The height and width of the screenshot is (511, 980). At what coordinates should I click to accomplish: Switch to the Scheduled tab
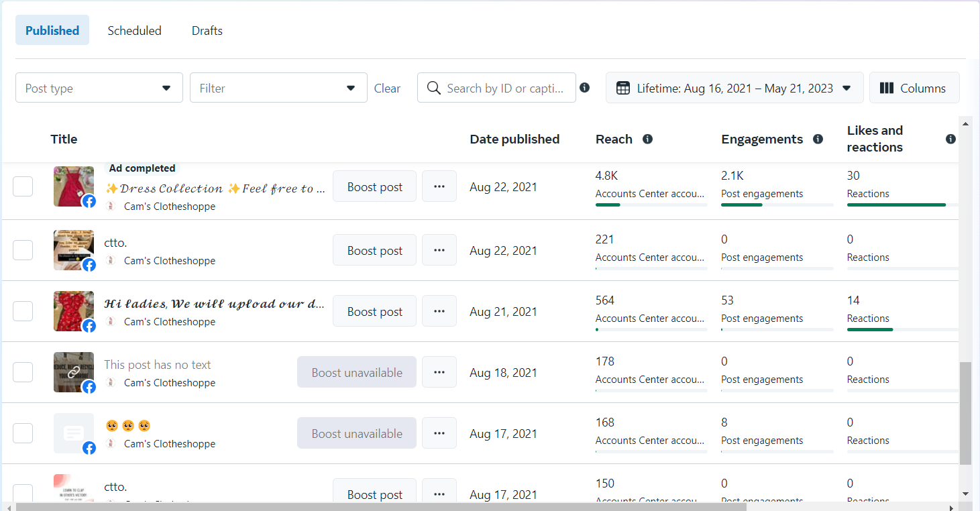click(x=134, y=30)
